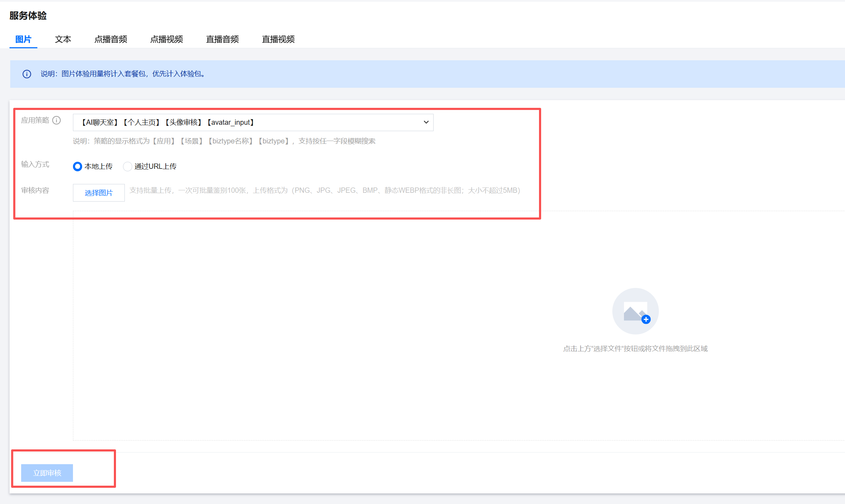Select the 通过URL上传 radio option

127,166
